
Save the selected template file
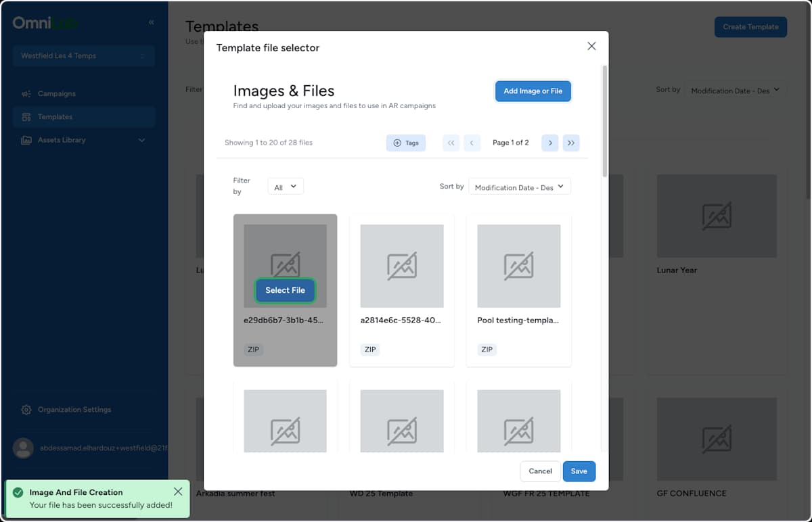click(579, 471)
